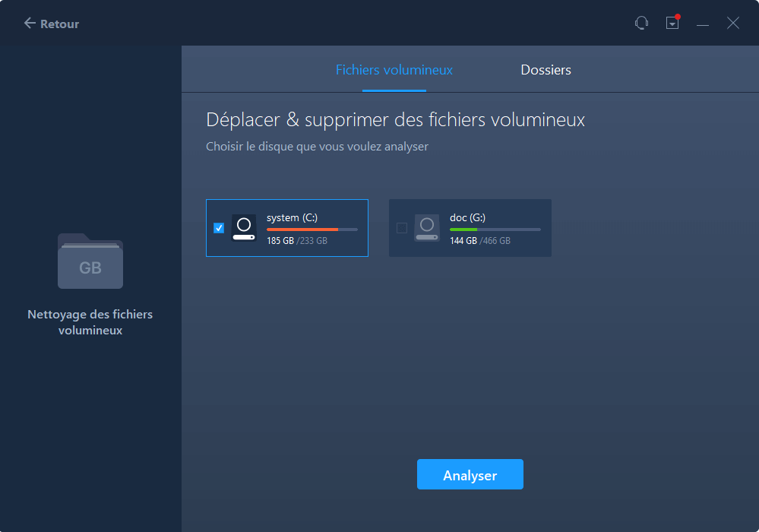The image size is (759, 532).
Task: Enable scanning for both drives via G: checkbox
Action: click(x=401, y=227)
